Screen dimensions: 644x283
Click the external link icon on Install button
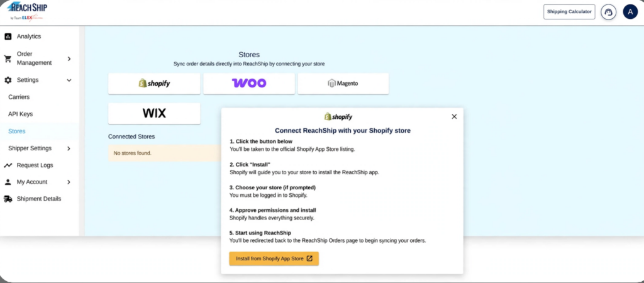(309, 258)
